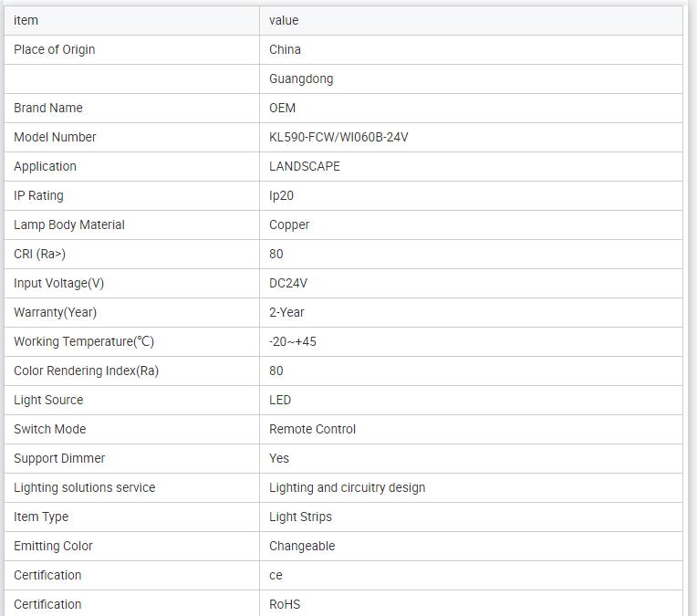
Task: Click the 'RoHS' certification value
Action: [x=285, y=604]
